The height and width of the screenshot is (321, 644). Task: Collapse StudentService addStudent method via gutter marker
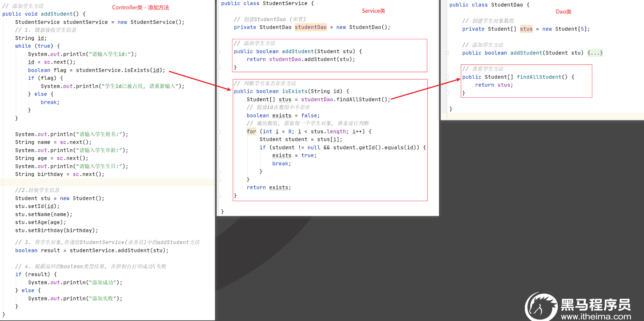pos(219,52)
